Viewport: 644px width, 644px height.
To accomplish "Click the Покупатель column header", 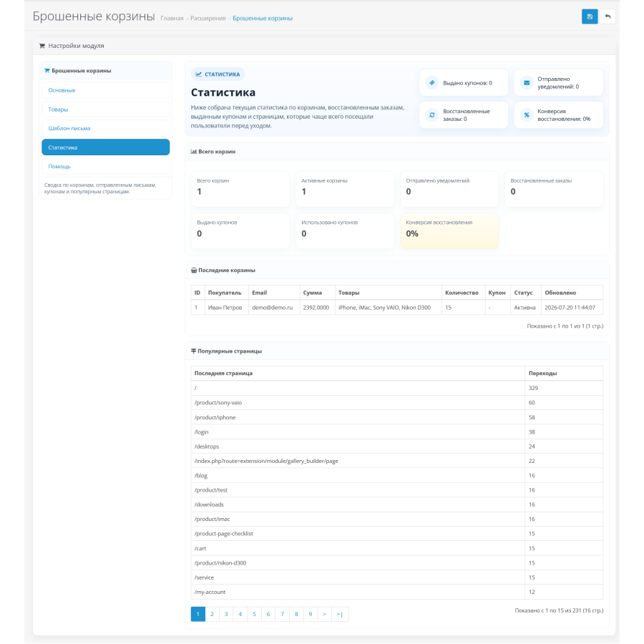I will (227, 293).
